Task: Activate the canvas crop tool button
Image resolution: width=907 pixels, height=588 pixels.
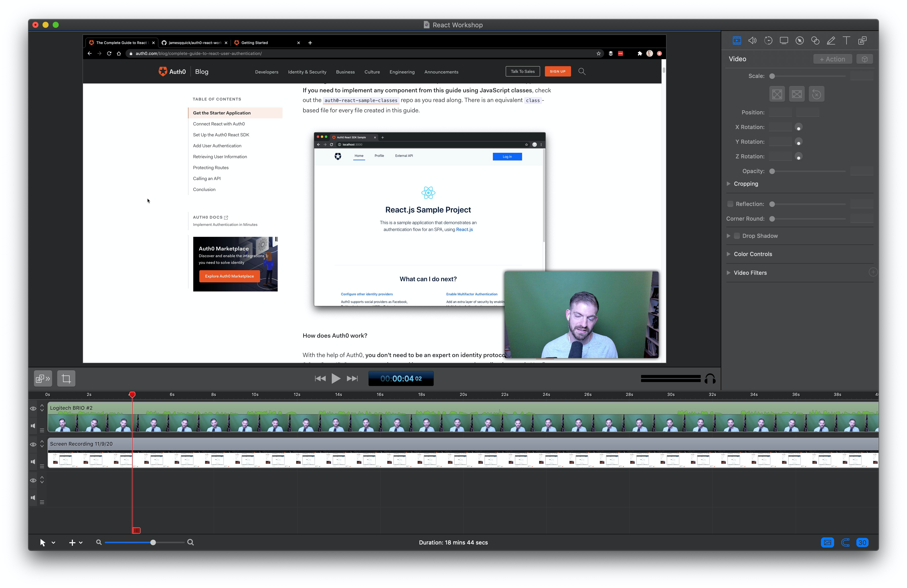Action: [x=66, y=379]
